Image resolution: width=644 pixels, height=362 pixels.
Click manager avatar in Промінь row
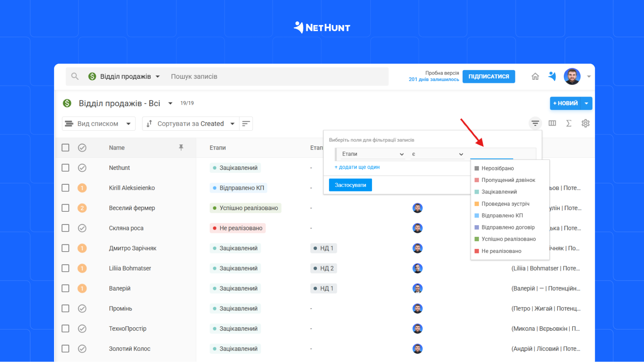[x=418, y=309]
